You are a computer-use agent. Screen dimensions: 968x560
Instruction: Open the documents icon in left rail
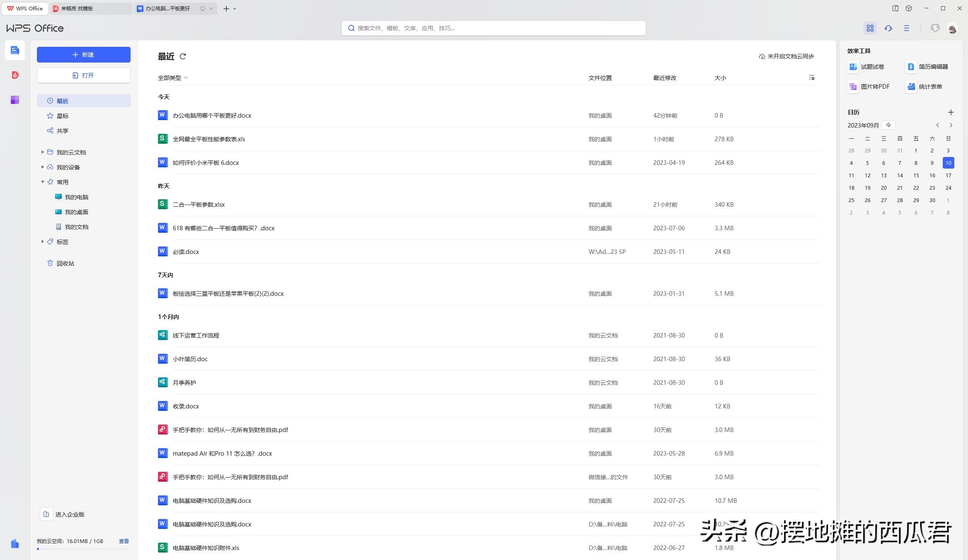click(15, 50)
